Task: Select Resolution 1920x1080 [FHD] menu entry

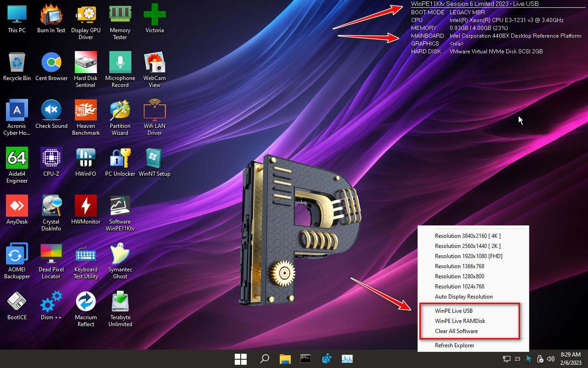Action: [x=469, y=256]
